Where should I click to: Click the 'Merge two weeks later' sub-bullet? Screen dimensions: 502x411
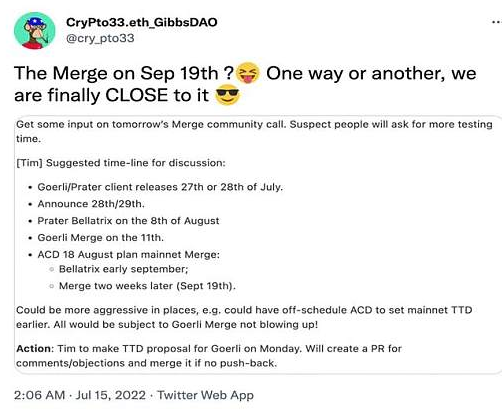[147, 286]
